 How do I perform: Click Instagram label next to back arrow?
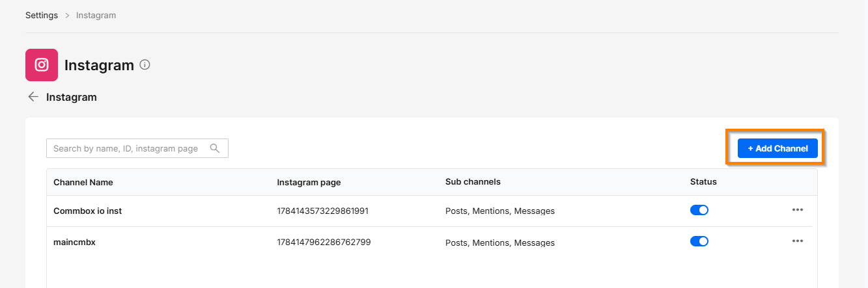click(72, 97)
